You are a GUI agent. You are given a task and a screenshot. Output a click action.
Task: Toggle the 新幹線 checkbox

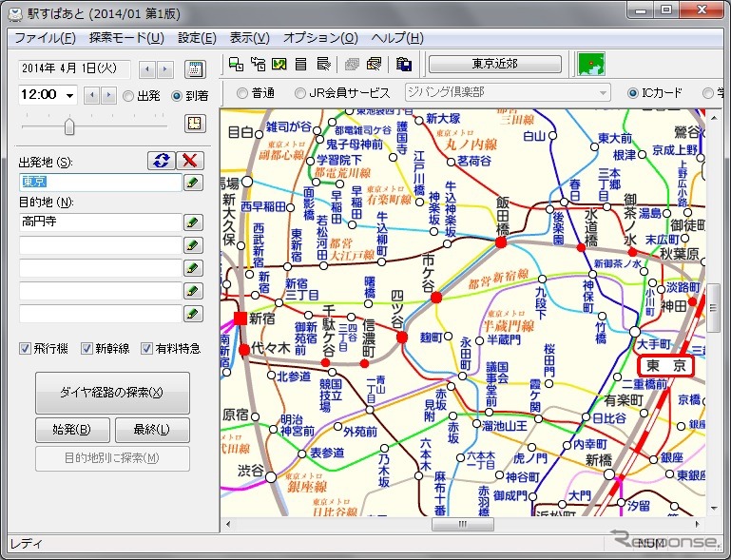(87, 349)
